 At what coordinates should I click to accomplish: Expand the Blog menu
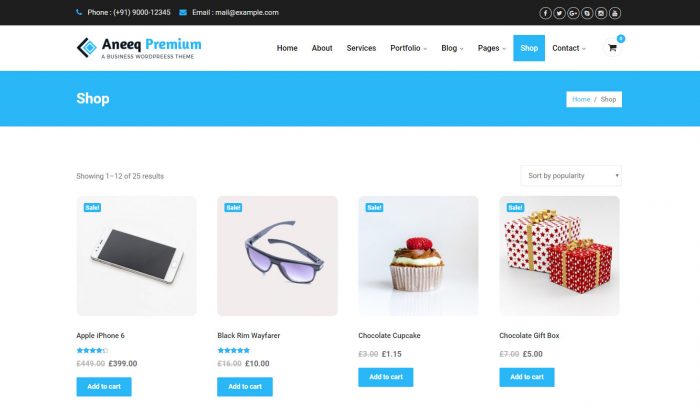[x=452, y=48]
